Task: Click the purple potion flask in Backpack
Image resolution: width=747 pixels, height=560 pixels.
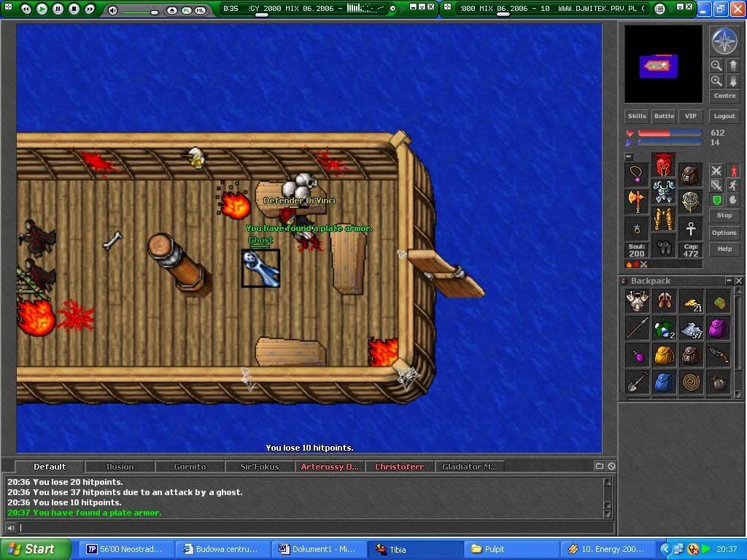Action: (638, 356)
